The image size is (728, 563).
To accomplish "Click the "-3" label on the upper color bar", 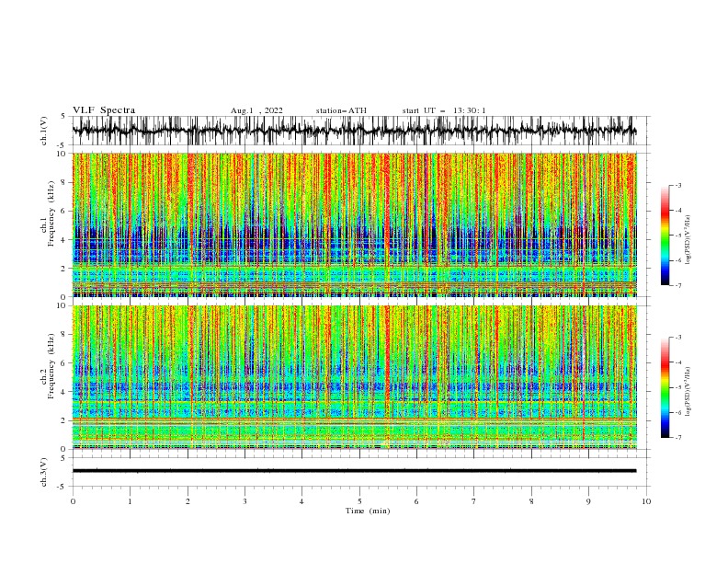I will point(678,185).
